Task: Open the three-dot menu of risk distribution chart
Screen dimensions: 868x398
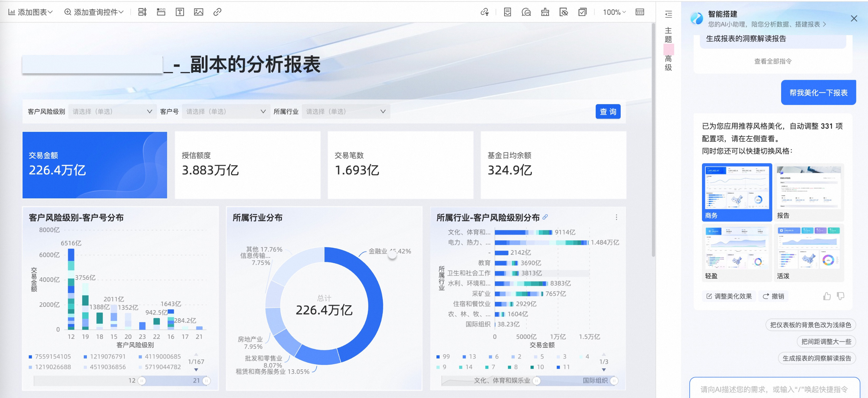Action: pos(616,217)
